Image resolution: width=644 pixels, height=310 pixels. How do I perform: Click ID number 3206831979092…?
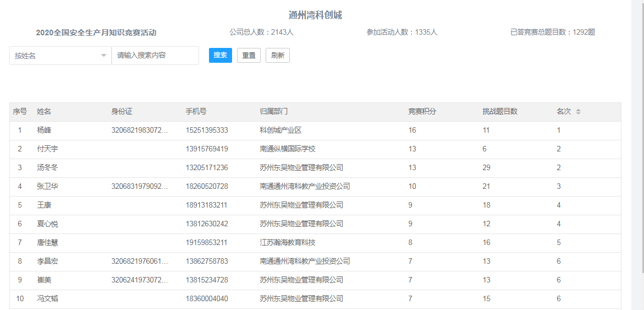click(x=140, y=187)
